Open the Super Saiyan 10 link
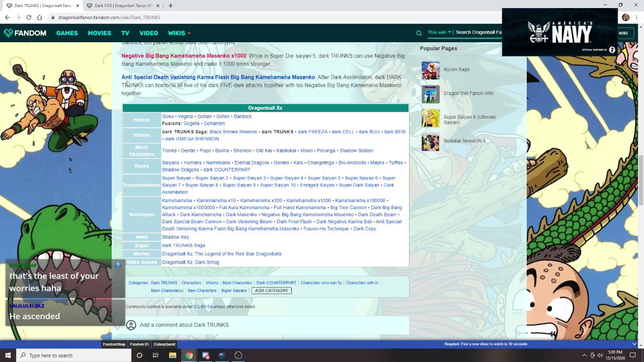Viewport: 644px width, 362px height. pos(278,185)
